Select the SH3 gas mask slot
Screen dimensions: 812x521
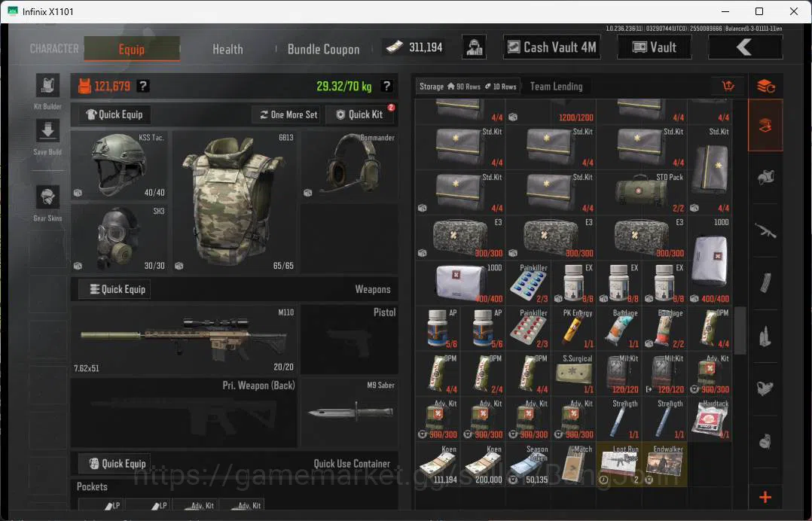(x=119, y=238)
